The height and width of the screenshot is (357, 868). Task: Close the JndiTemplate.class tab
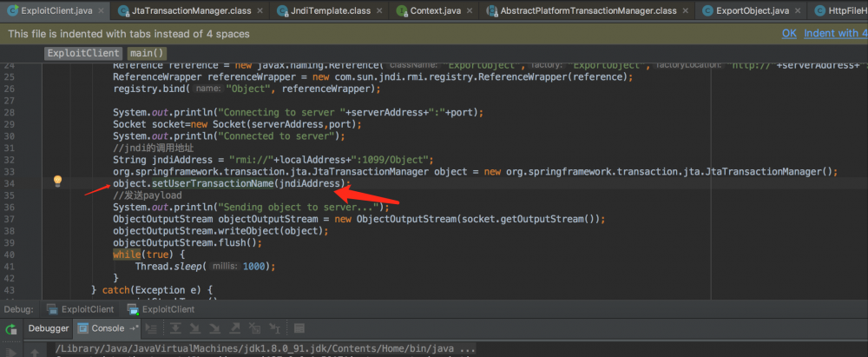coord(380,11)
